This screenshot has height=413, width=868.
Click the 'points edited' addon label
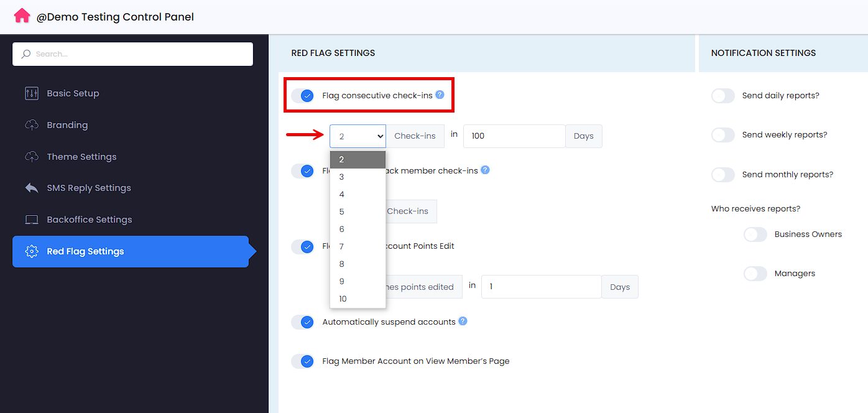(424, 287)
